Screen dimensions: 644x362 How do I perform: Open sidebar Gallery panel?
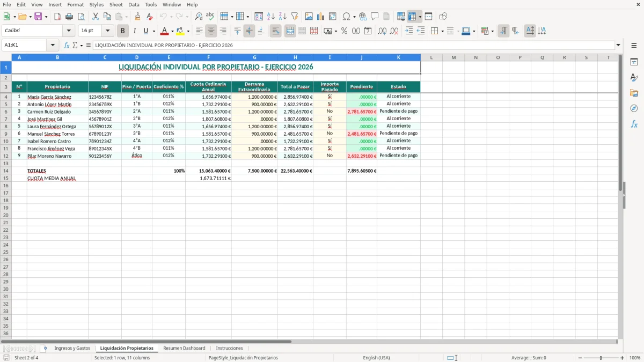pos(634,93)
